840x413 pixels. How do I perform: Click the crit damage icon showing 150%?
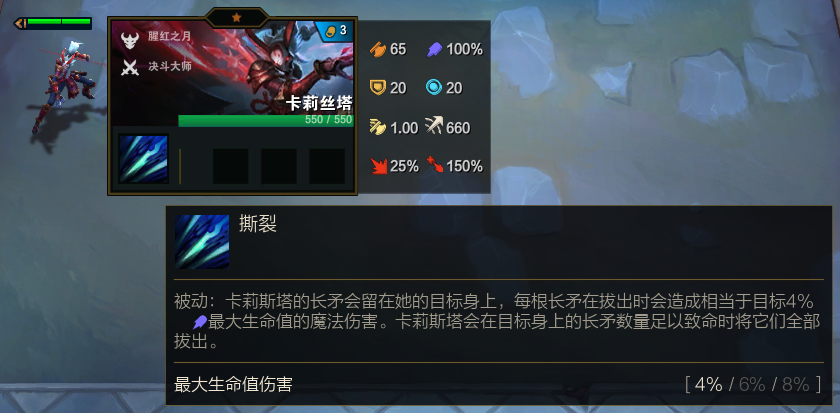tap(434, 166)
